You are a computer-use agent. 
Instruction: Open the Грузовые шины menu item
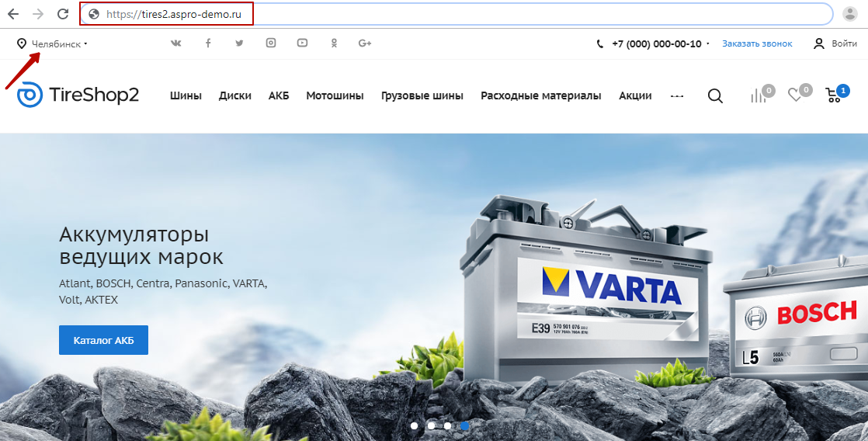[422, 95]
